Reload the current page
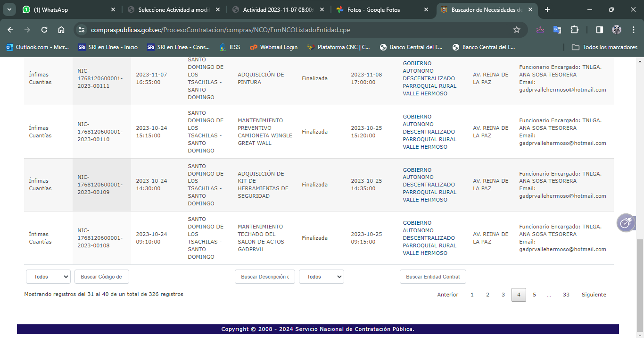 pos(44,30)
